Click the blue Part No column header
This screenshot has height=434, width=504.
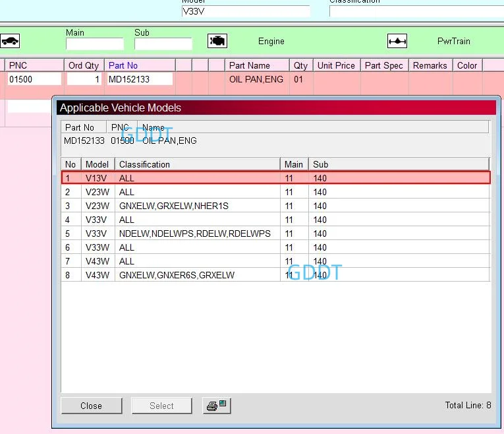coord(140,65)
